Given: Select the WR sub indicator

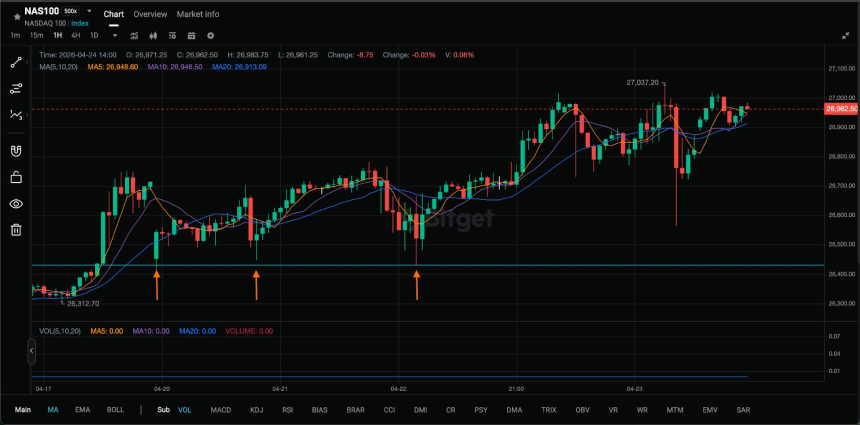Looking at the screenshot, I should point(642,410).
